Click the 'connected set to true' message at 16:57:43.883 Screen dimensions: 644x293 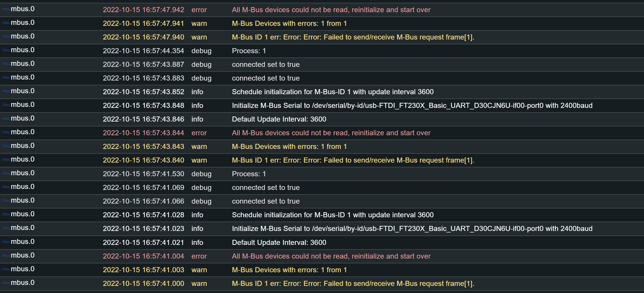(x=266, y=78)
